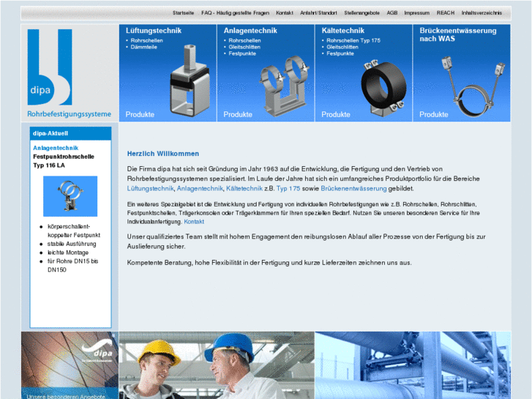Select Gleitschlitten under Anlagentechnik
Screen dimensions: 532x399
point(244,47)
